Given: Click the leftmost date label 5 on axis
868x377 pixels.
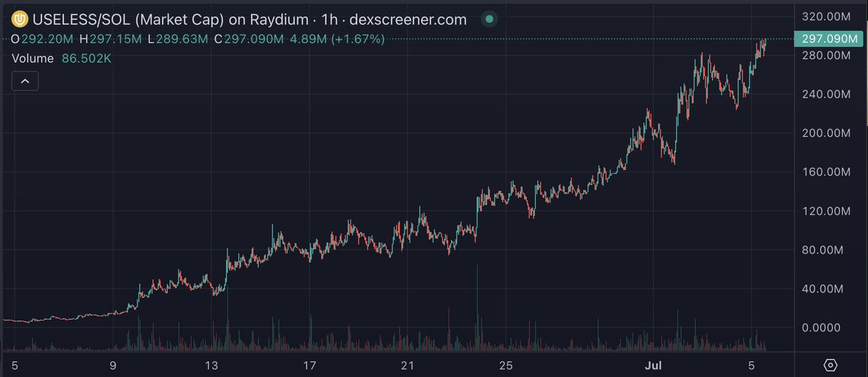Looking at the screenshot, I should coord(15,365).
